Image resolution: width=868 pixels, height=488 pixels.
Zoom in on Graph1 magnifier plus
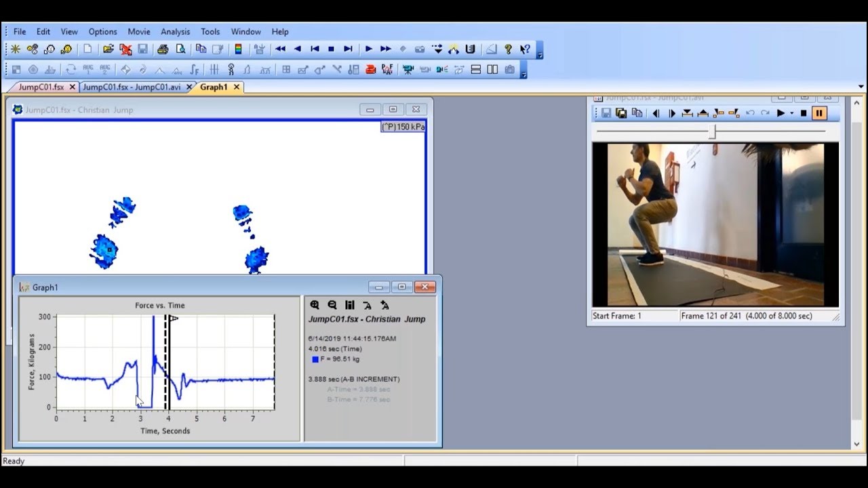(x=315, y=306)
